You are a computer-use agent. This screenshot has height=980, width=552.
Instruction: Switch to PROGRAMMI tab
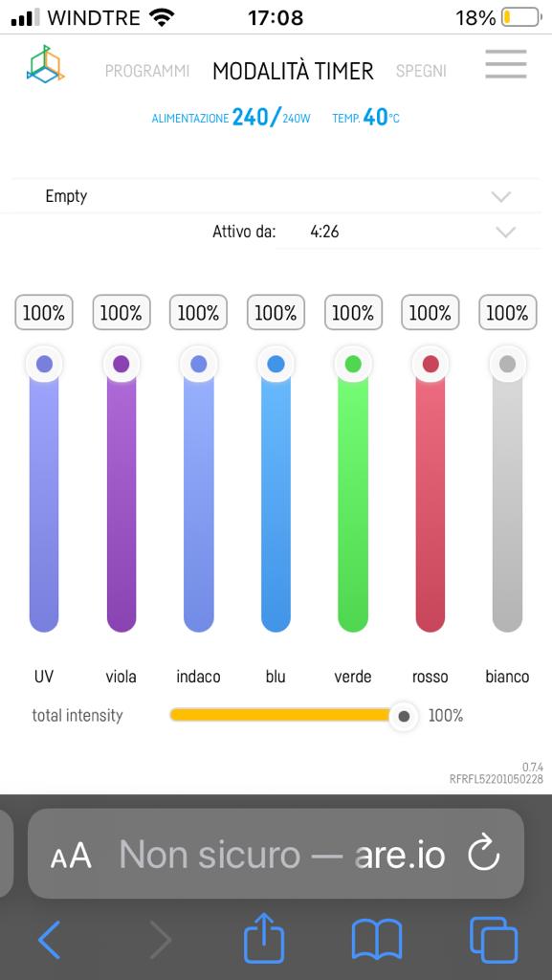(x=147, y=71)
